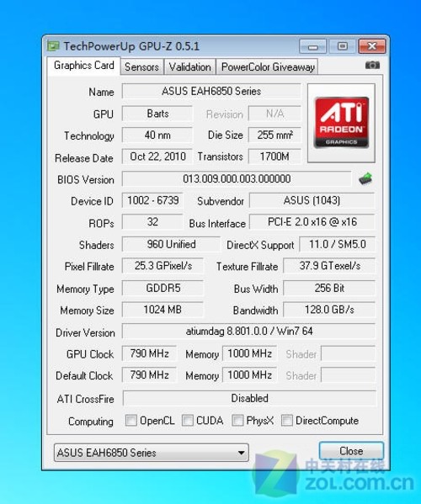This screenshot has width=421, height=504.
Task: Minimize the GPU-Z window
Action: coord(312,46)
